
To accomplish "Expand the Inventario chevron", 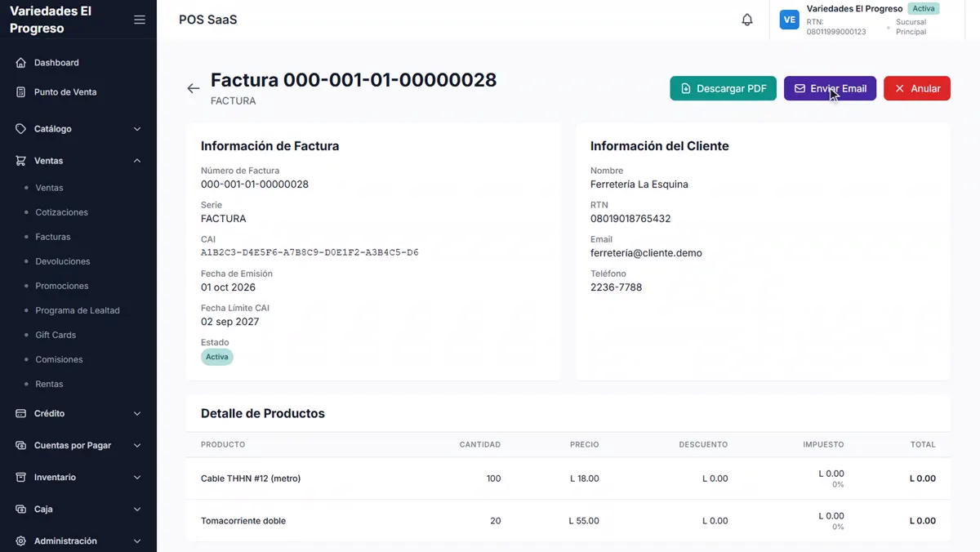I will 137,477.
